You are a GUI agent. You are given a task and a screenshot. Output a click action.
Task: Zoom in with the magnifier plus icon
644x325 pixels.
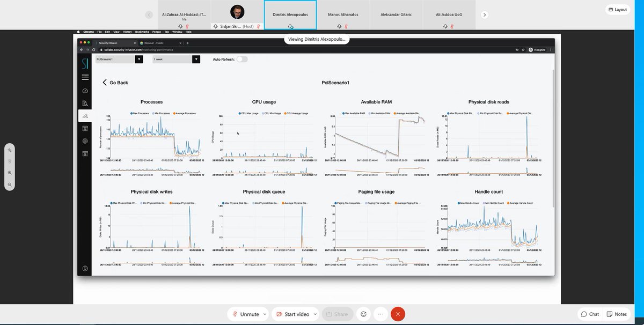point(9,173)
